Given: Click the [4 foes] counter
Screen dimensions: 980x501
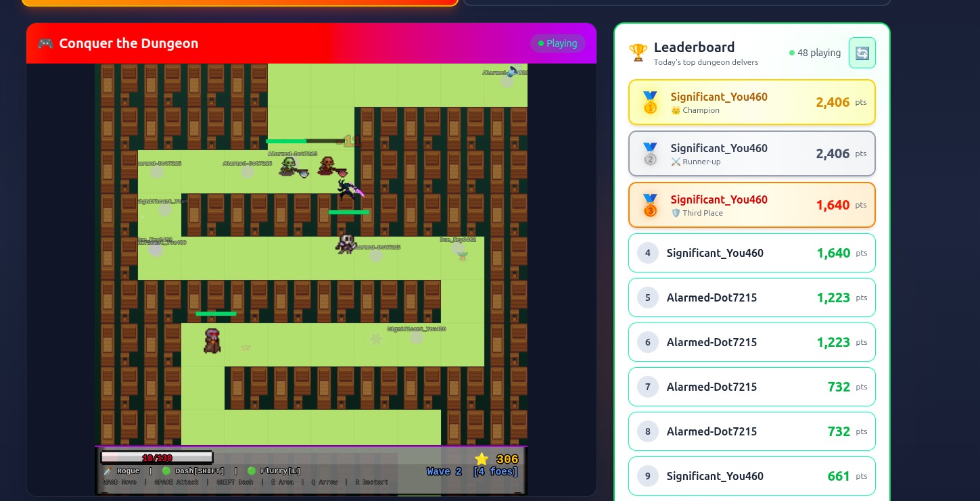Looking at the screenshot, I should pos(496,472).
